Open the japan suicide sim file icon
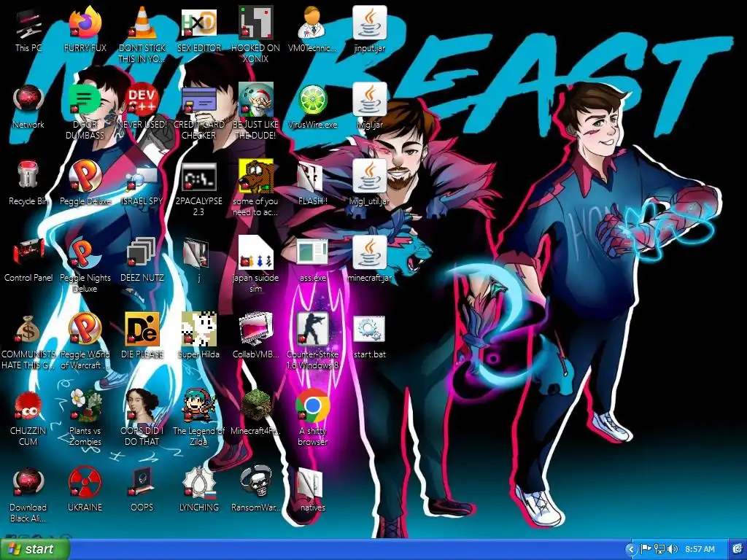This screenshot has height=560, width=747. click(x=256, y=252)
